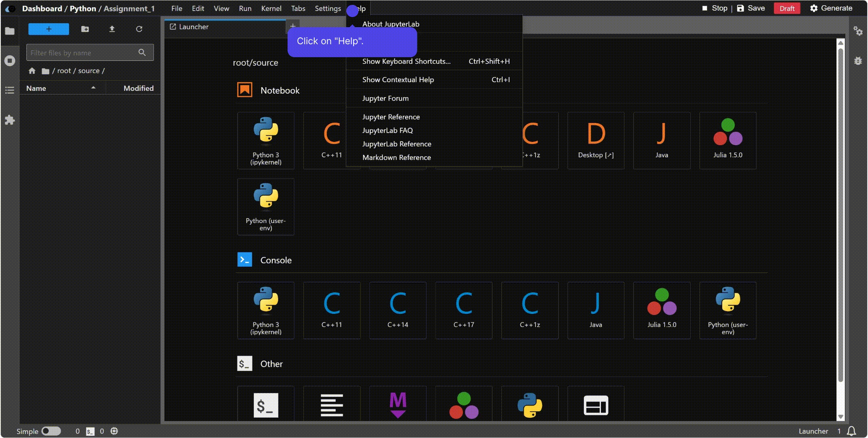Open Jupyter Reference from Help menu

coord(434,117)
